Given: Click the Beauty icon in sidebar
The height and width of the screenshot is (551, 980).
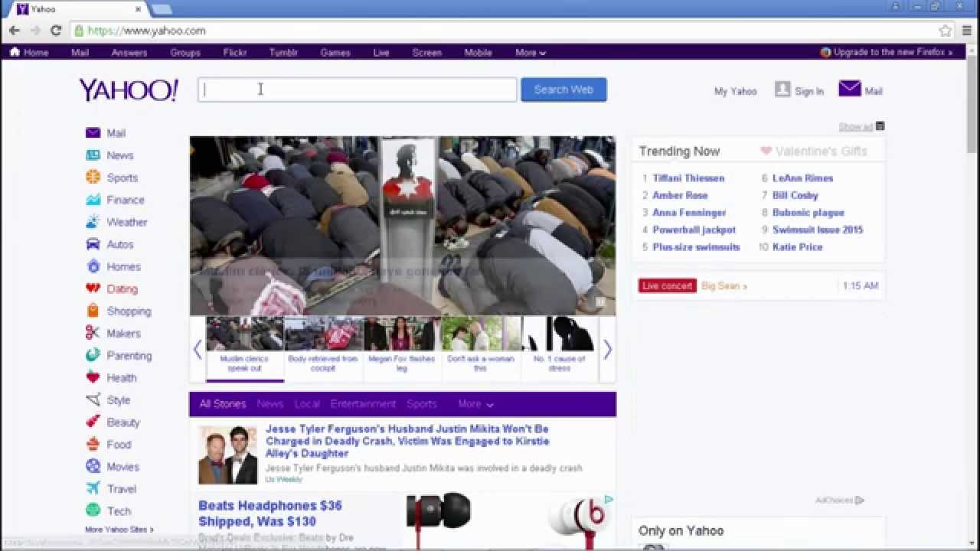Looking at the screenshot, I should [93, 422].
